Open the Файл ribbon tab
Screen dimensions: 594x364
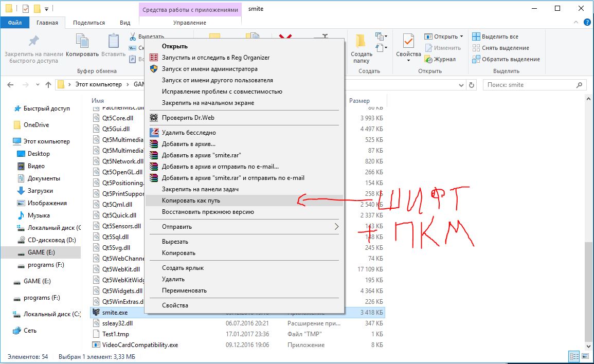15,22
